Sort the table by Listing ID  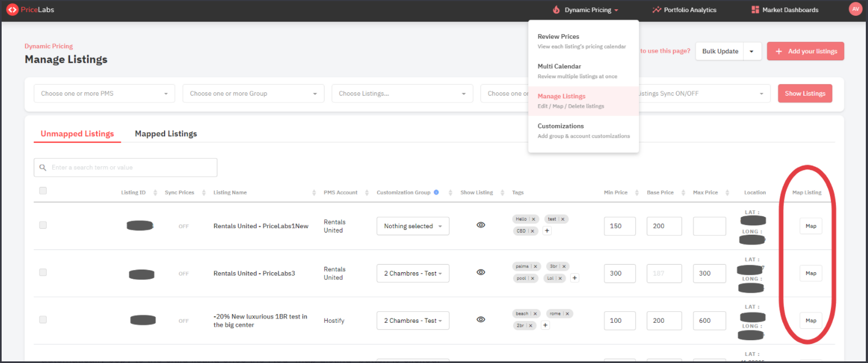pos(155,192)
